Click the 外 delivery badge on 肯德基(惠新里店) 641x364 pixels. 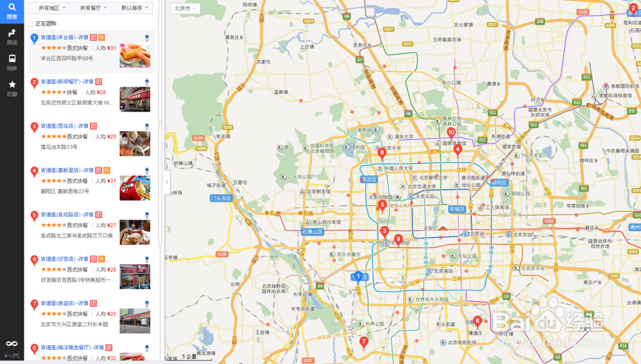pos(106,170)
